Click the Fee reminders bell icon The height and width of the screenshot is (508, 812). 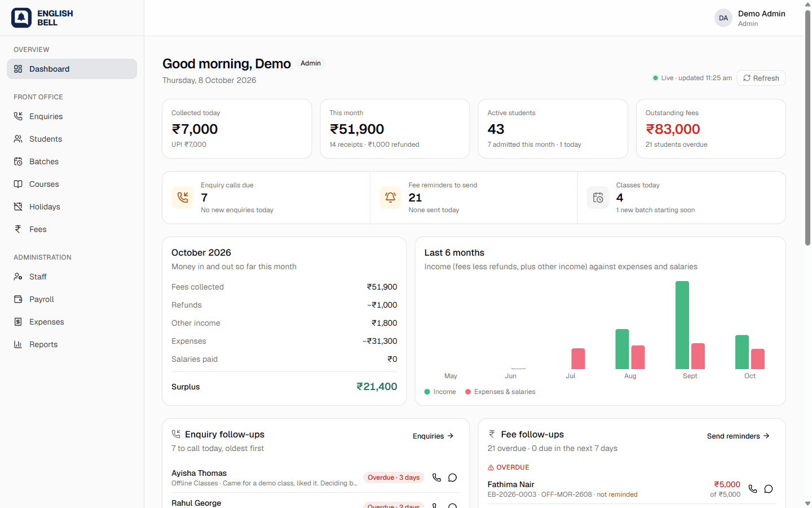pos(390,198)
